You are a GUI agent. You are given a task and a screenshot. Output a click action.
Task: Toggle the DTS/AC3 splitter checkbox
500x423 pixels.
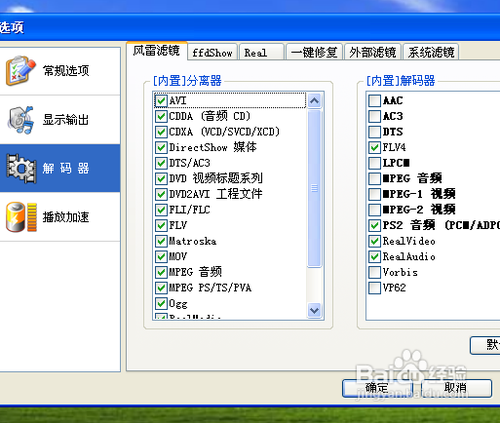pyautogui.click(x=161, y=163)
